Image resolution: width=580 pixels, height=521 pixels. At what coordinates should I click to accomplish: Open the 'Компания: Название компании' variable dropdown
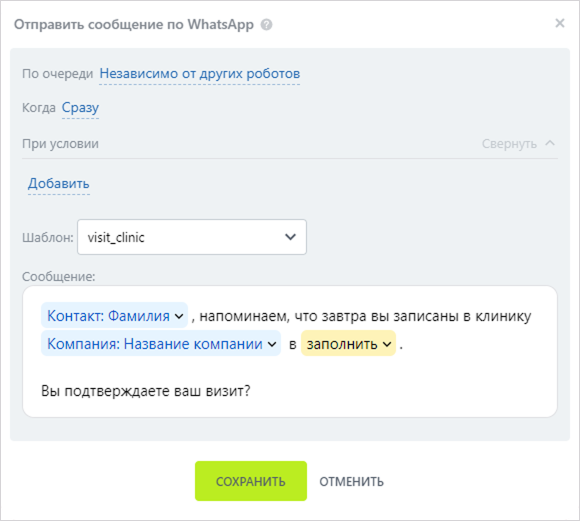[161, 344]
